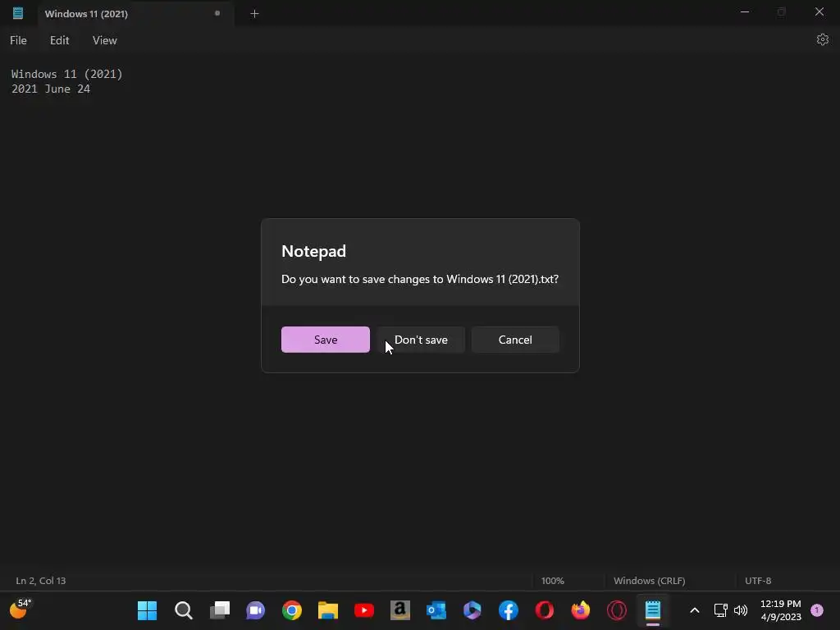Launch Teams Chat from taskbar
The width and height of the screenshot is (840, 630).
tap(256, 610)
